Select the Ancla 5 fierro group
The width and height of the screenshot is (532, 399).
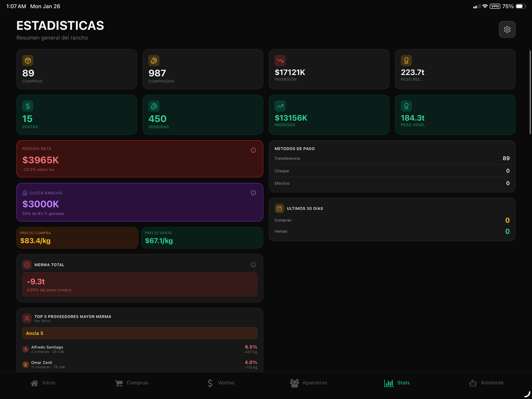[x=140, y=333]
